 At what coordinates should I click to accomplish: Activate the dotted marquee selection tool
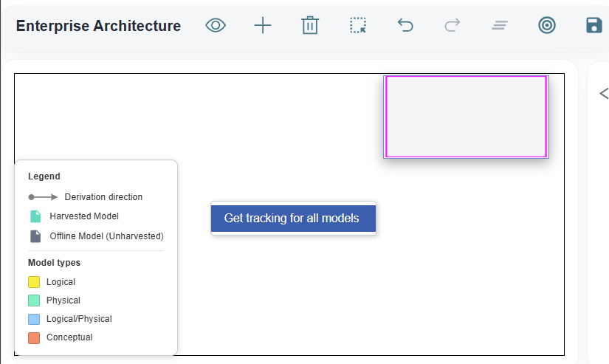(x=358, y=25)
